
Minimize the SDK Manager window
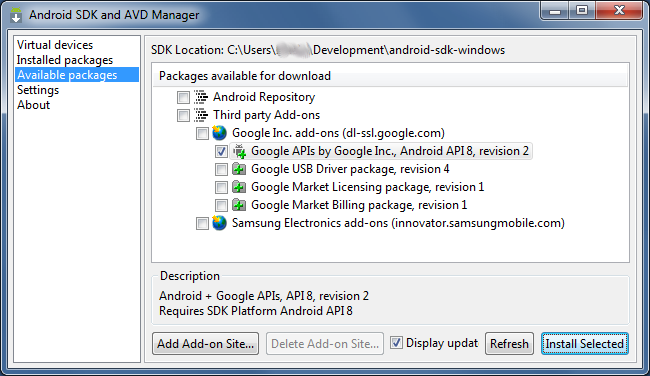point(555,10)
